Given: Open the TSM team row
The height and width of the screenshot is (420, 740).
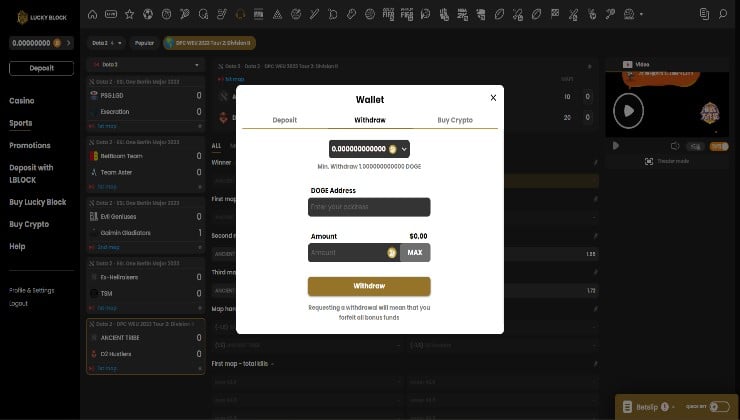Looking at the screenshot, I should pyautogui.click(x=146, y=294).
